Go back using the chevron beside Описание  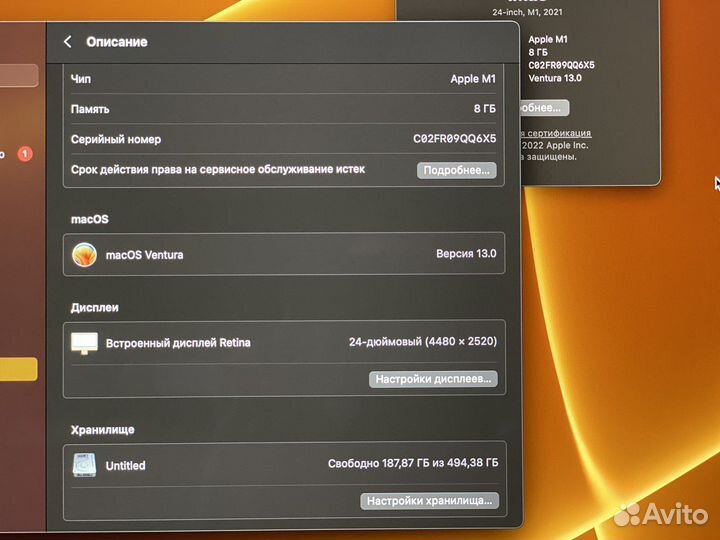click(x=68, y=42)
